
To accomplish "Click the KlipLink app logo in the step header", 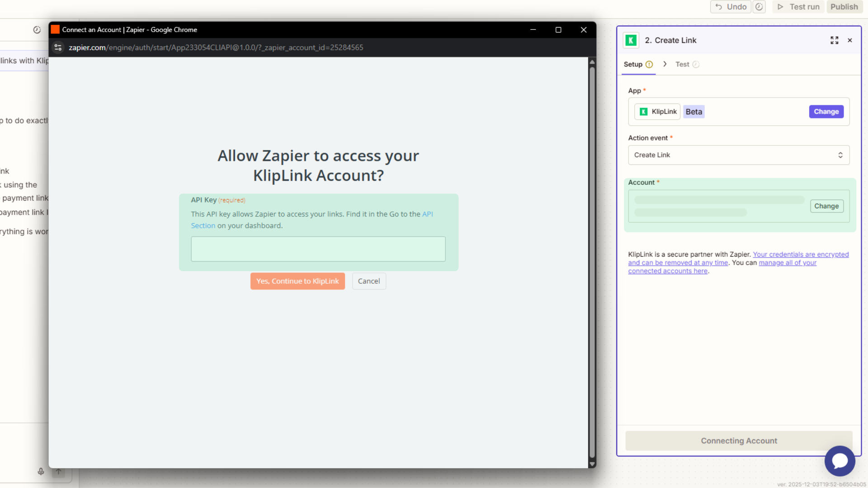I will pyautogui.click(x=631, y=40).
